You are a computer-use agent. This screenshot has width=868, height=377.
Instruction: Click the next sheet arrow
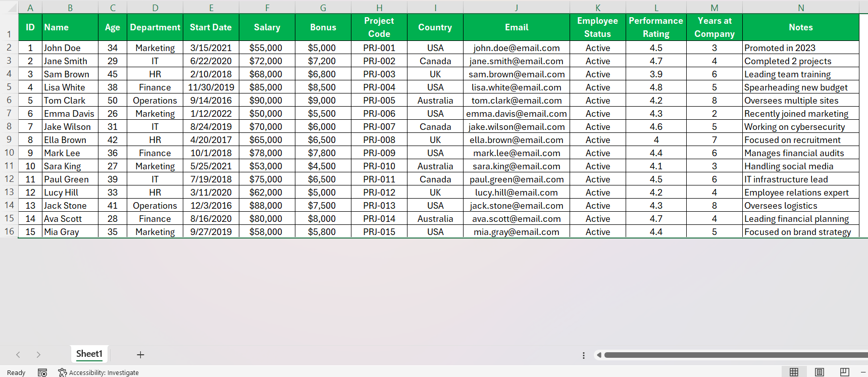38,355
